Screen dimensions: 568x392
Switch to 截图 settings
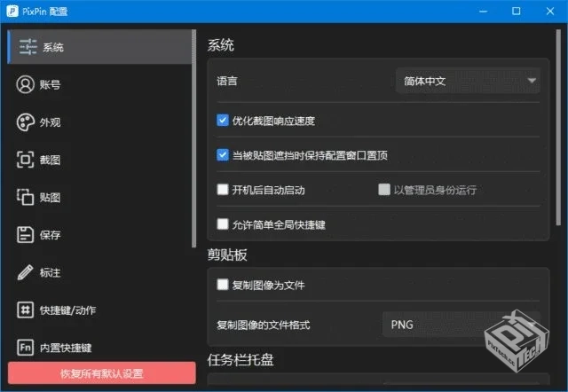[x=50, y=160]
